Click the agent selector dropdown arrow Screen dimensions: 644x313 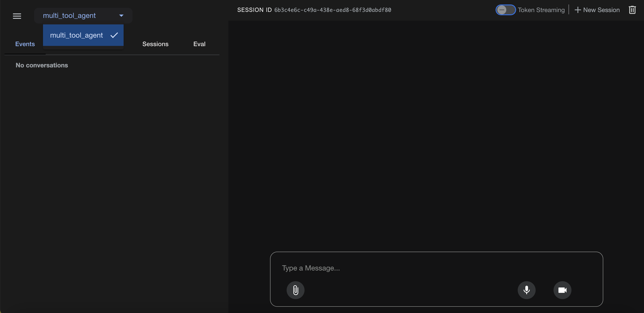click(121, 15)
